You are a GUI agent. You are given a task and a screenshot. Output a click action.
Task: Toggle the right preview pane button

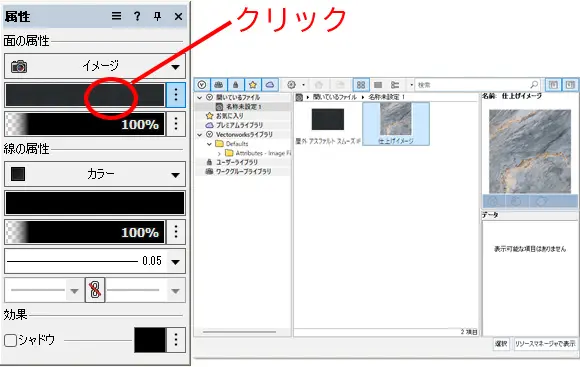pos(570,85)
